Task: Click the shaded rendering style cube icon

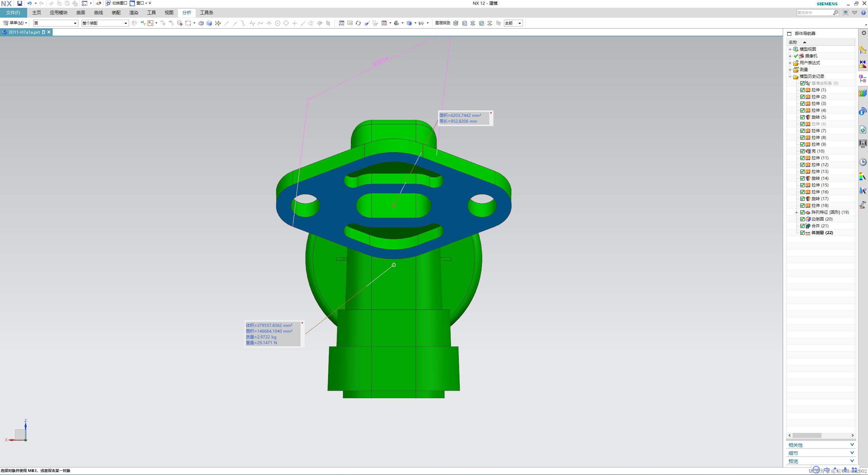Action: (409, 23)
